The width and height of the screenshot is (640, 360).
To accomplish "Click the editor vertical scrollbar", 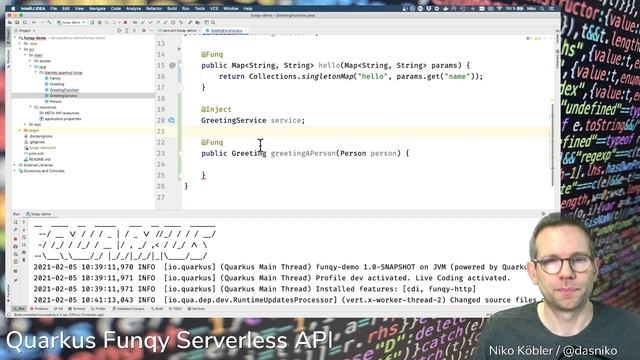I will click(x=553, y=145).
